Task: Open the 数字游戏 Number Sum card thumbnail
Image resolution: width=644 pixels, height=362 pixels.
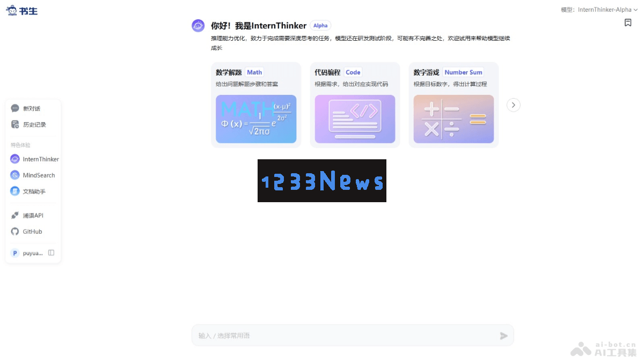Action: click(x=453, y=119)
